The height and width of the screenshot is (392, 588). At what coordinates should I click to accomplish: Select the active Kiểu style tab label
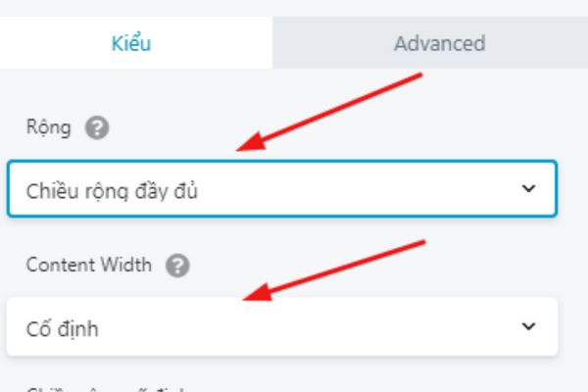click(136, 43)
